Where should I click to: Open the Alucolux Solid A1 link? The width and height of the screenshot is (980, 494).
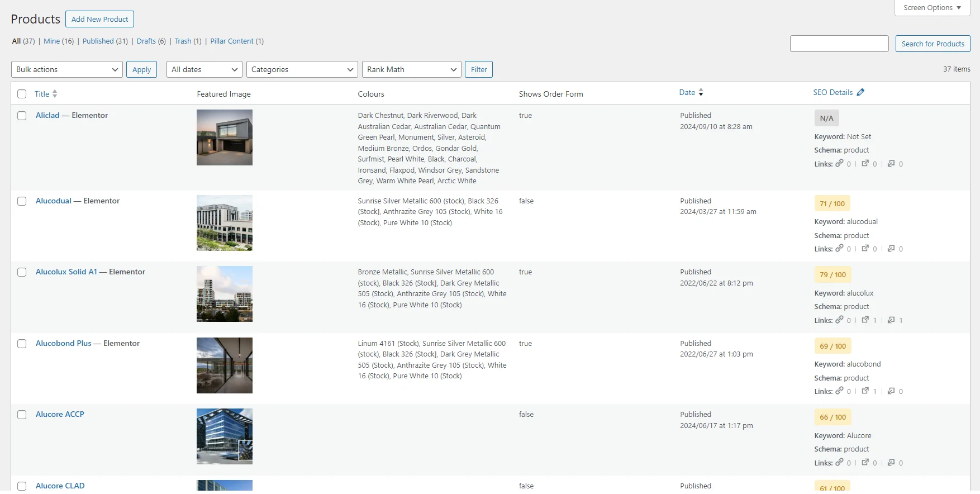[x=66, y=272]
